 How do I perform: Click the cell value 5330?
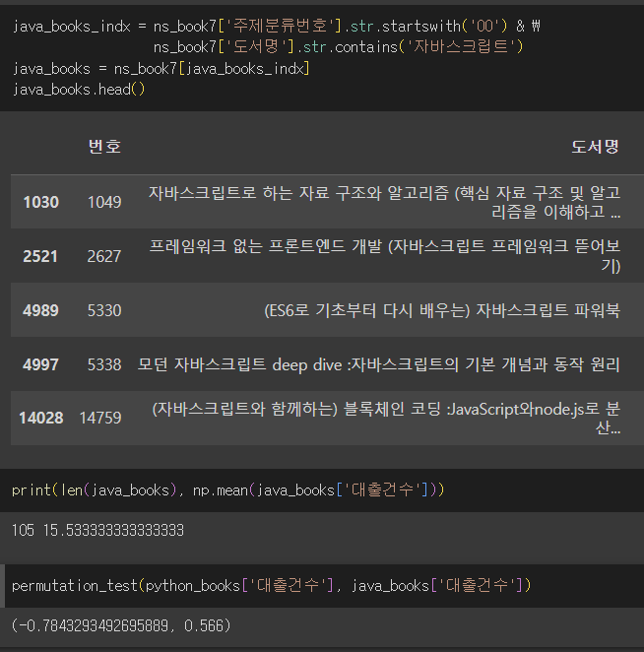tap(104, 310)
